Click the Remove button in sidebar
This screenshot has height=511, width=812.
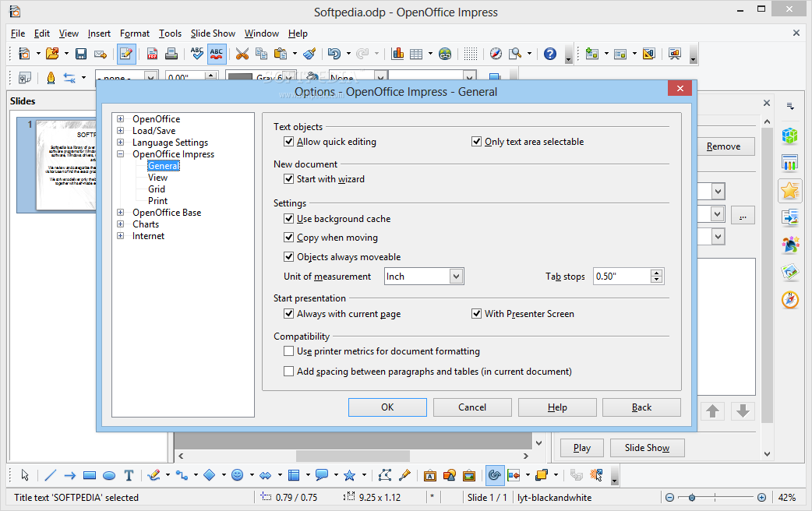(723, 146)
